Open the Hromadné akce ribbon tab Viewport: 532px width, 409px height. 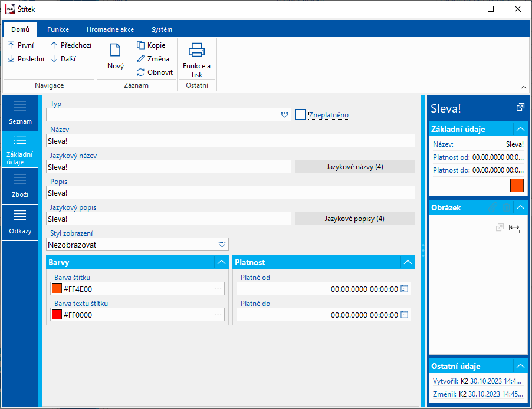pos(110,29)
